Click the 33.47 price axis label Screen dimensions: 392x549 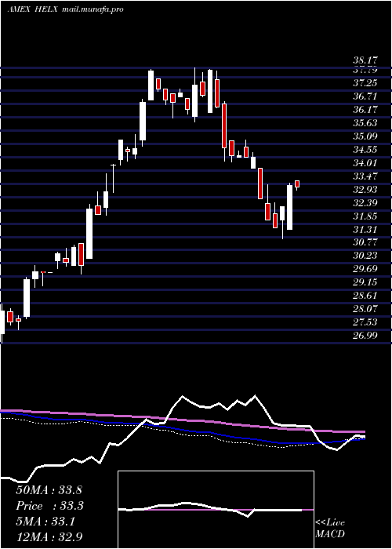(x=365, y=176)
